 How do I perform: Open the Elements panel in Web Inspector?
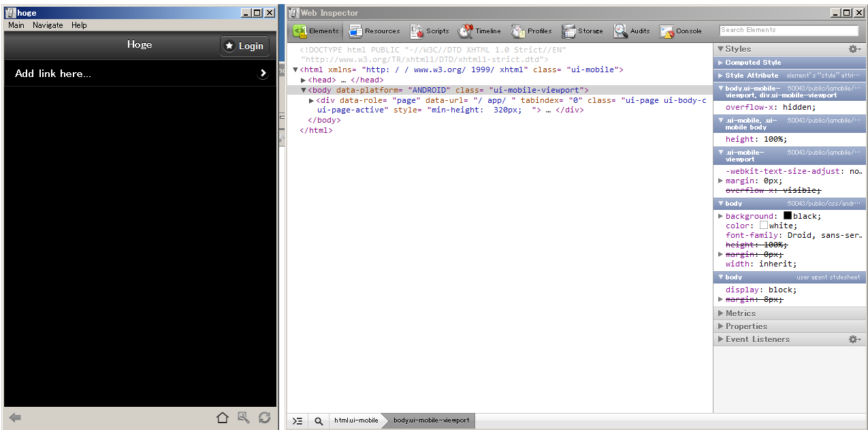click(317, 31)
